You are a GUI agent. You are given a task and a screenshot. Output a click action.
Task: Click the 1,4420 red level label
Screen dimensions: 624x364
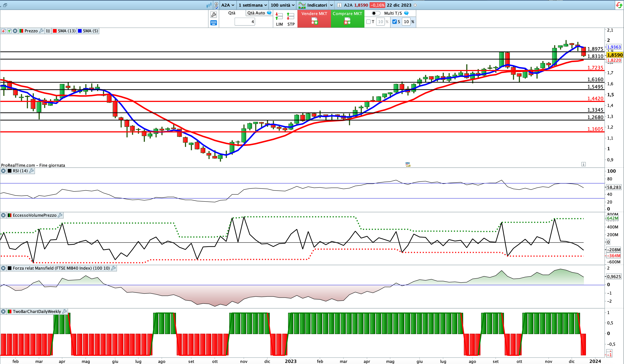pyautogui.click(x=595, y=99)
